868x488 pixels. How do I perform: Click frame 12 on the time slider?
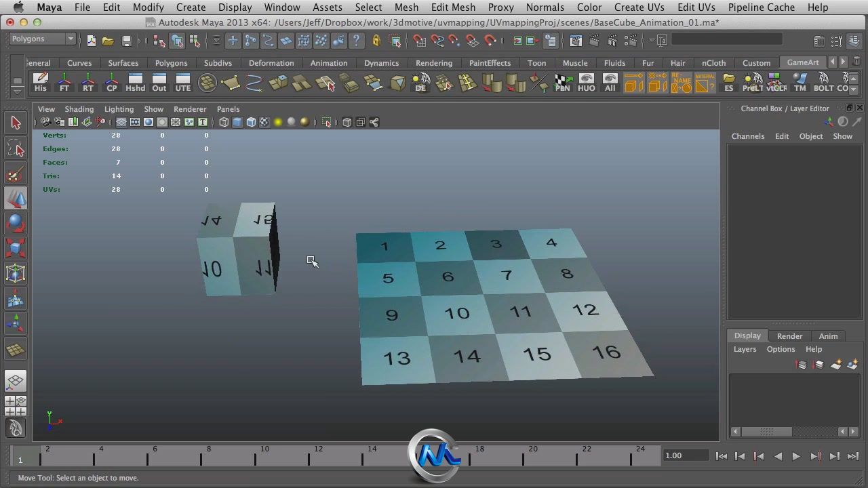coord(317,457)
